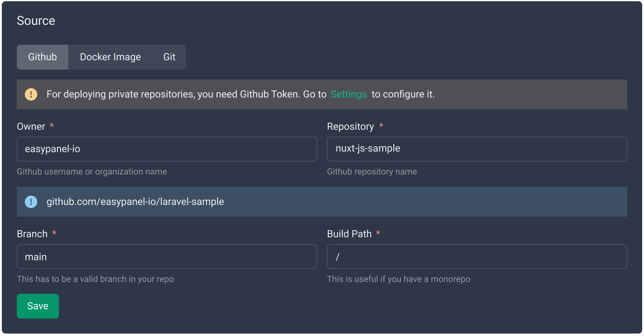Click the valid branch helper text
The image size is (644, 336).
(95, 279)
